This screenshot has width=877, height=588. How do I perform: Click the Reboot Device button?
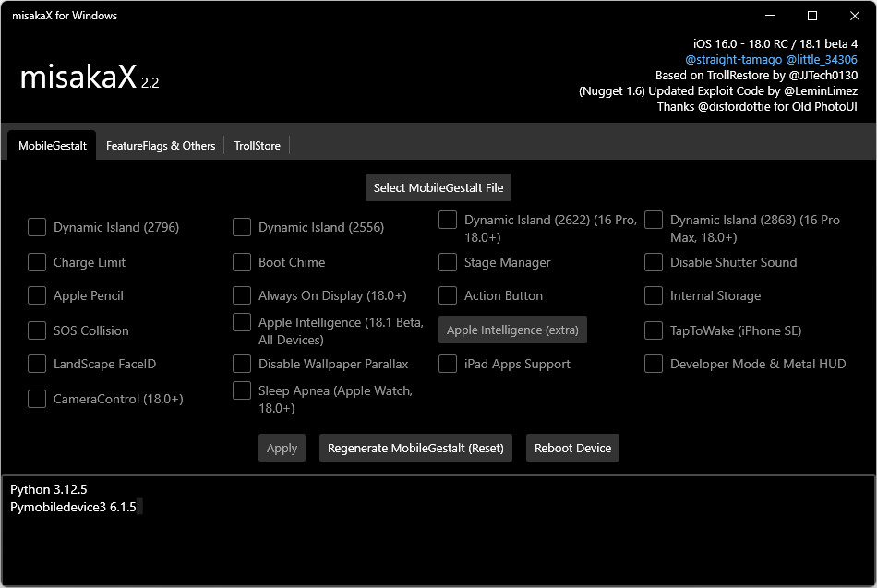[572, 448]
